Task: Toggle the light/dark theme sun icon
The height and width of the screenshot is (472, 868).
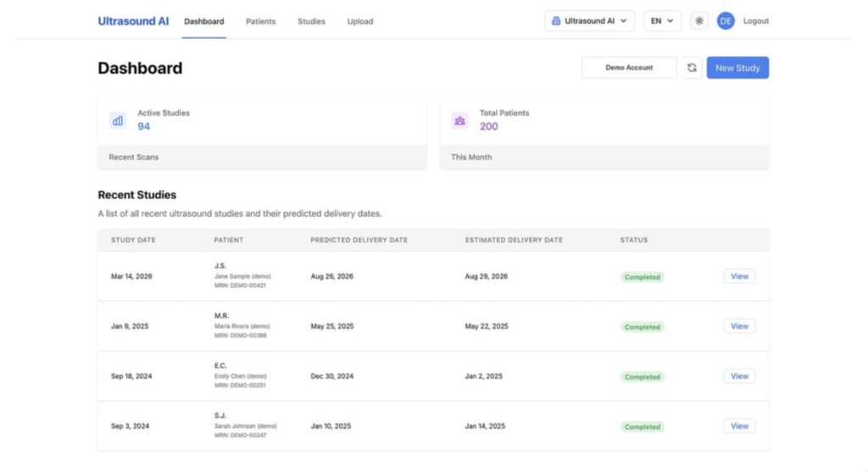Action: click(x=699, y=21)
